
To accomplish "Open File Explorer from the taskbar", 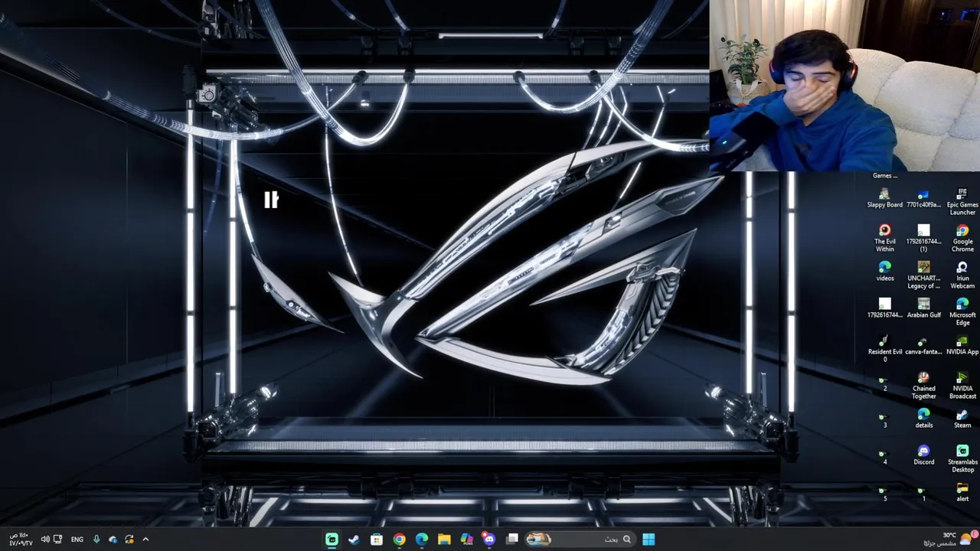I will 444,540.
